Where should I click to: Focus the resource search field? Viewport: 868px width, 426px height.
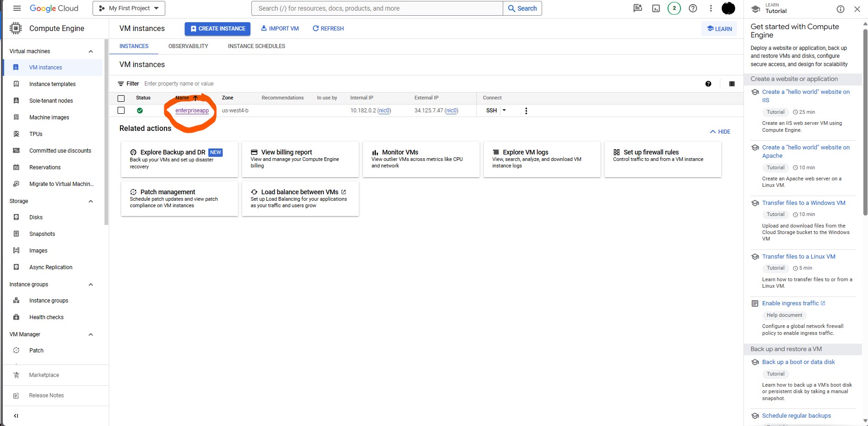tap(377, 8)
